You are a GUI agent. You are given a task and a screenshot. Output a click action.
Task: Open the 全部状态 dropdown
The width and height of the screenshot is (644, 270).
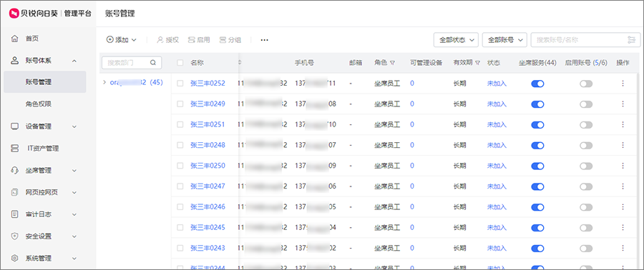pyautogui.click(x=456, y=40)
